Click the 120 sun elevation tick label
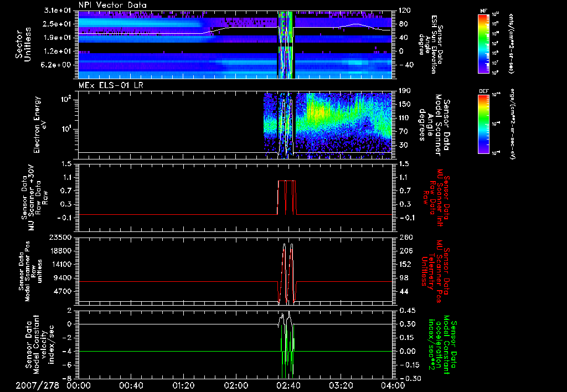567x392 pixels. click(404, 11)
